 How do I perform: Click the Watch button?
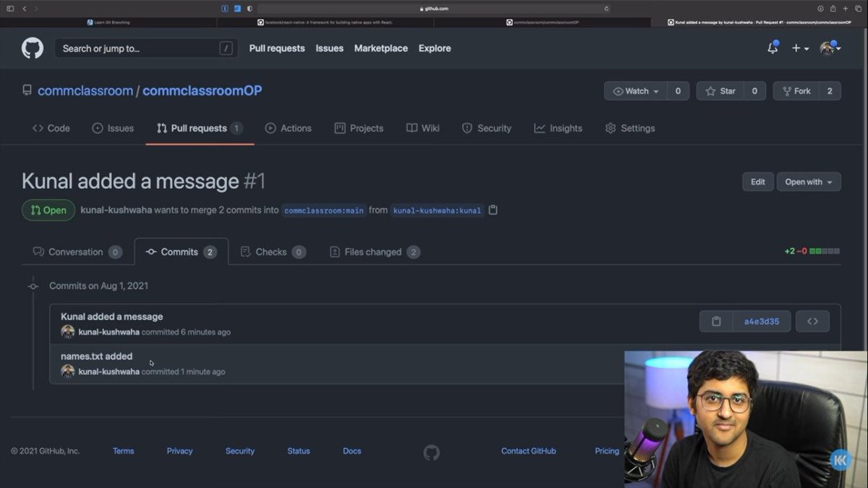coord(636,91)
